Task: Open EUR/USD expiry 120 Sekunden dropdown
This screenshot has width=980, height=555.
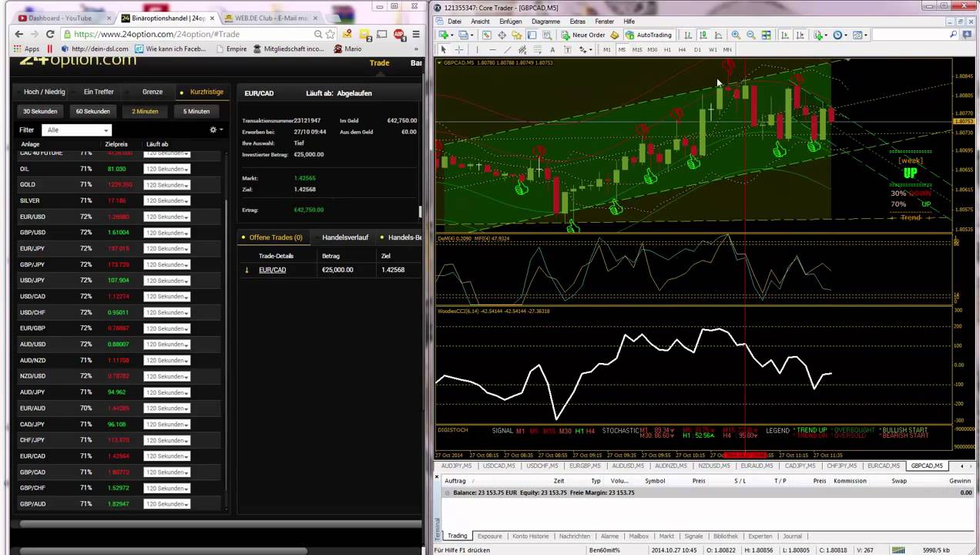Action: (166, 217)
